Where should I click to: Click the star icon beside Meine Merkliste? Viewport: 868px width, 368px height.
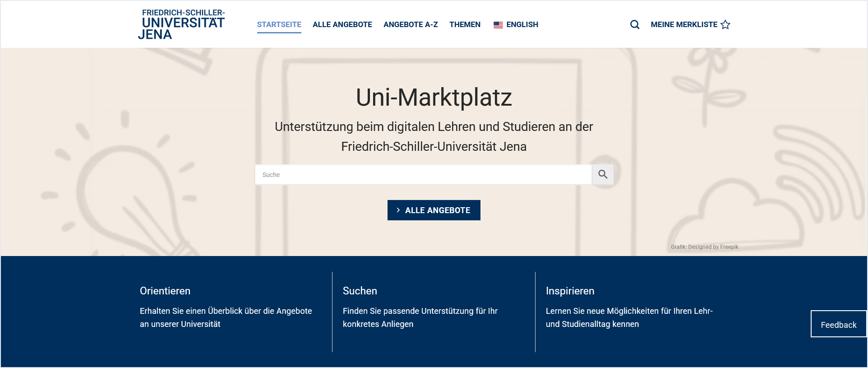coord(725,24)
